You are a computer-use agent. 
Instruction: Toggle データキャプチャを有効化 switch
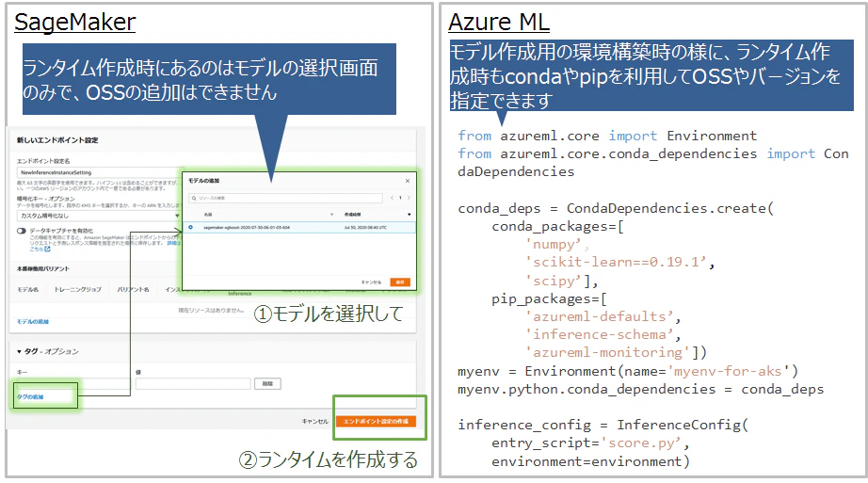(21, 231)
